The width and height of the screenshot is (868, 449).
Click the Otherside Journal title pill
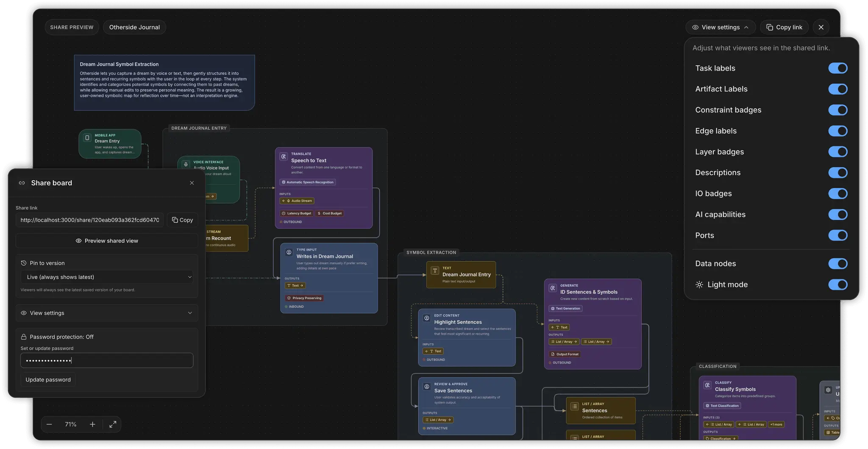[x=134, y=27]
